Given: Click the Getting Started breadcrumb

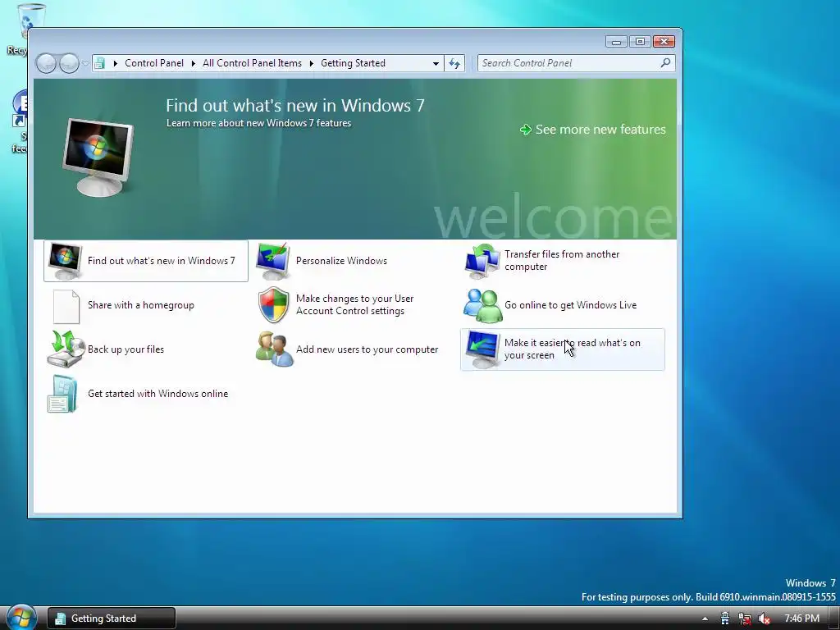Looking at the screenshot, I should 353,63.
